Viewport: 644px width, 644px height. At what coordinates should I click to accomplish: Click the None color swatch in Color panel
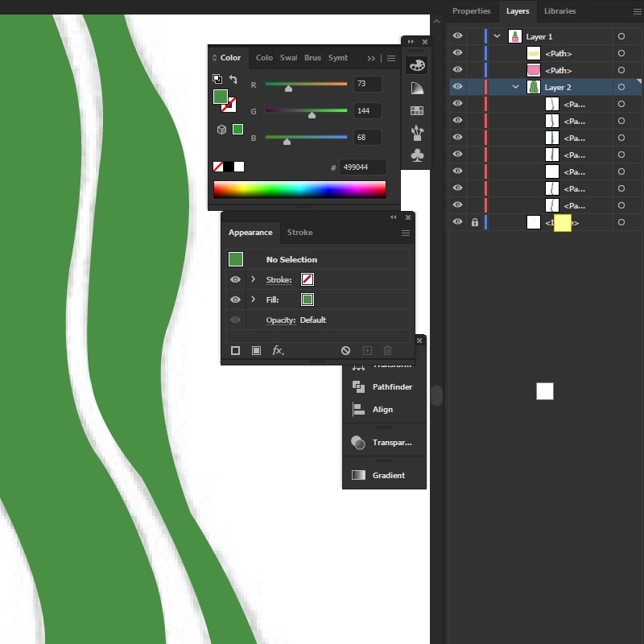click(x=217, y=167)
